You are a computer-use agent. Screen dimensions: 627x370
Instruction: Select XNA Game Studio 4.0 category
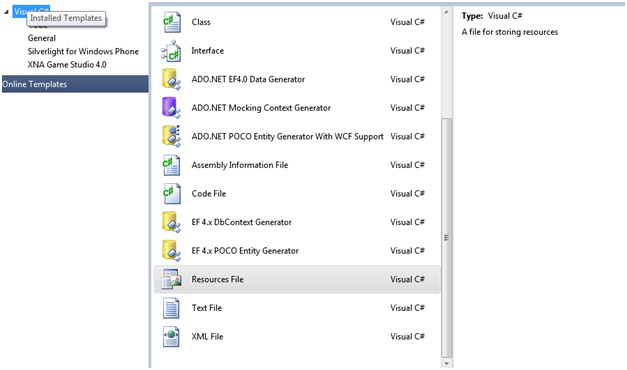point(67,65)
